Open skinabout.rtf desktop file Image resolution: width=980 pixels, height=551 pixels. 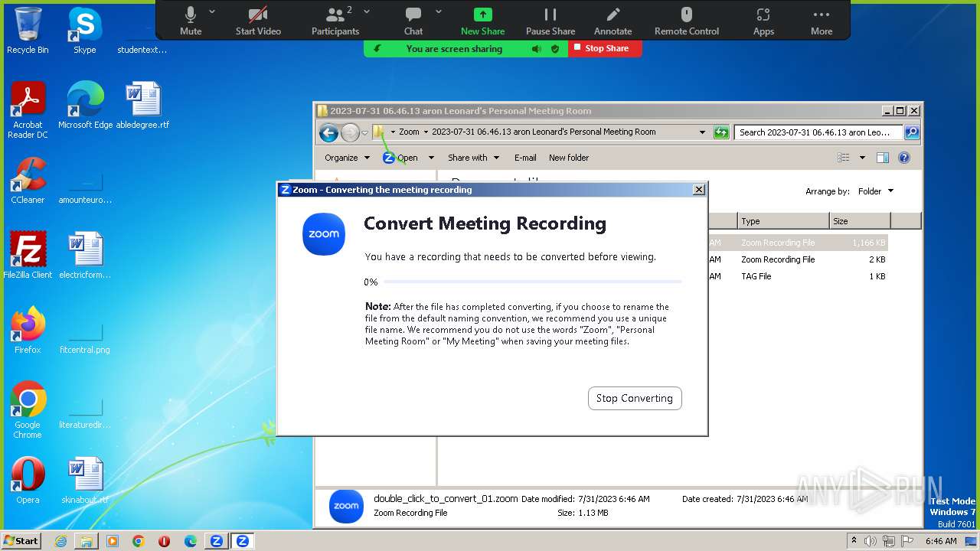tap(85, 480)
